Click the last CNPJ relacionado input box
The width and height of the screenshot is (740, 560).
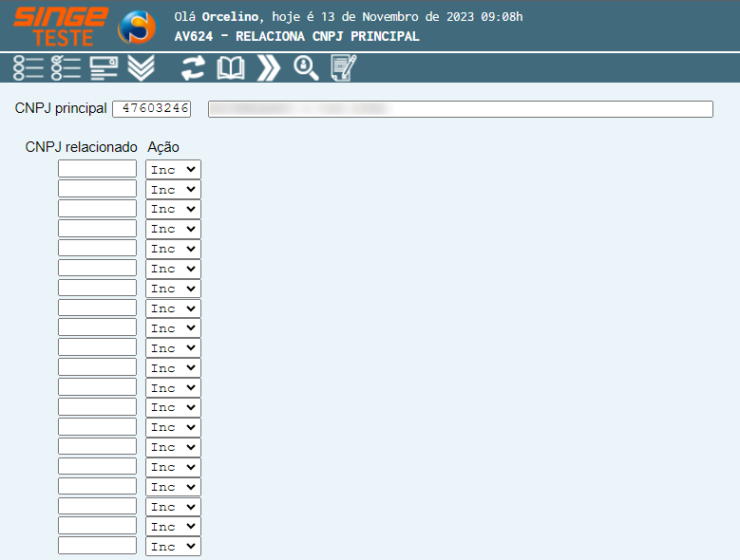coord(97,547)
